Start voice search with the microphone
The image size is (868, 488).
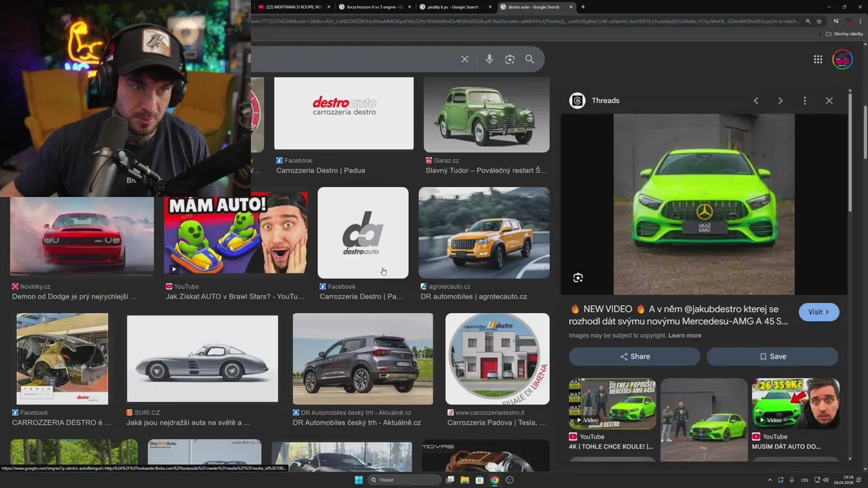pos(489,60)
